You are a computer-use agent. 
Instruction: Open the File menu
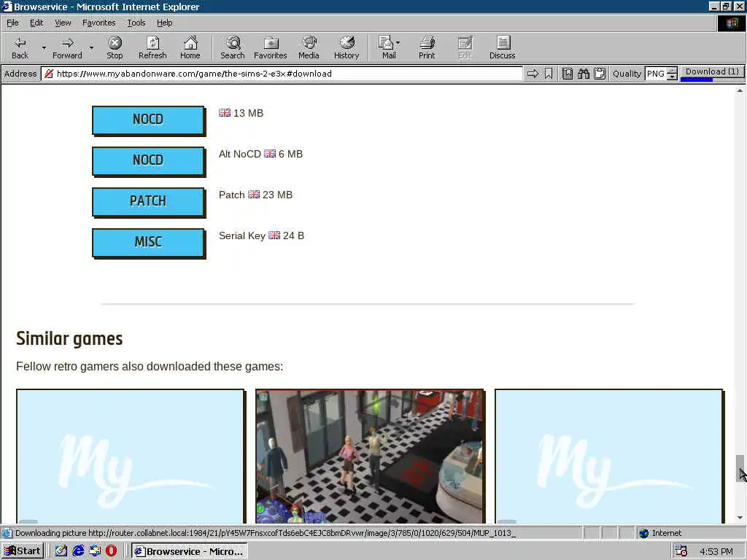click(x=12, y=23)
